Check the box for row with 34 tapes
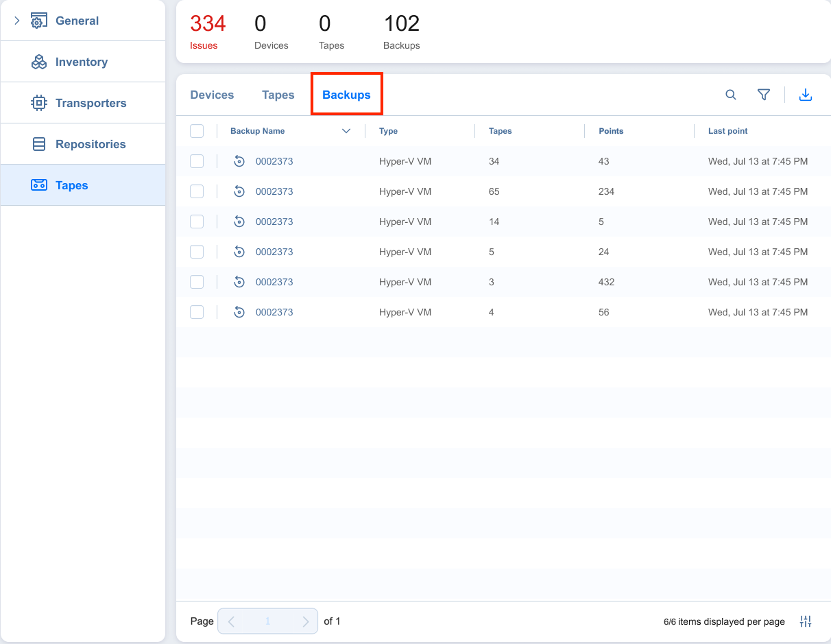The width and height of the screenshot is (831, 644). (197, 161)
